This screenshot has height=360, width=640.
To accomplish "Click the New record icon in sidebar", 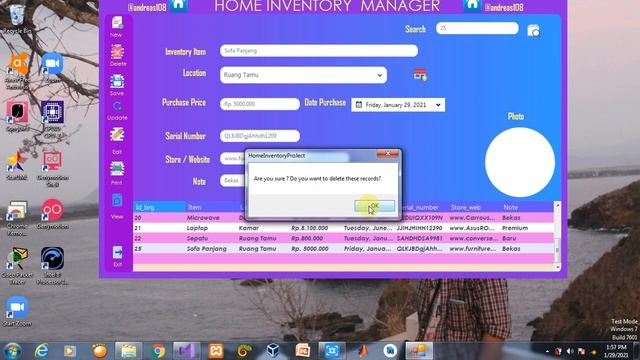I will (117, 23).
